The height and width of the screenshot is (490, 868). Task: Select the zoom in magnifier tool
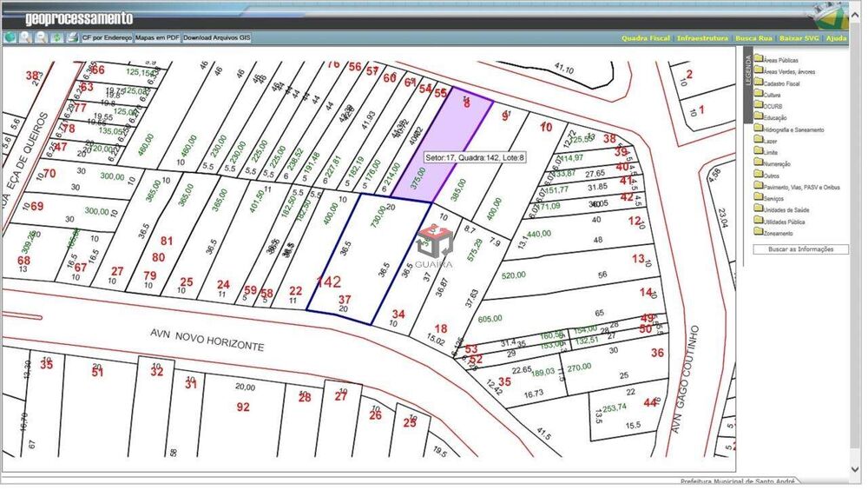[x=25, y=38]
